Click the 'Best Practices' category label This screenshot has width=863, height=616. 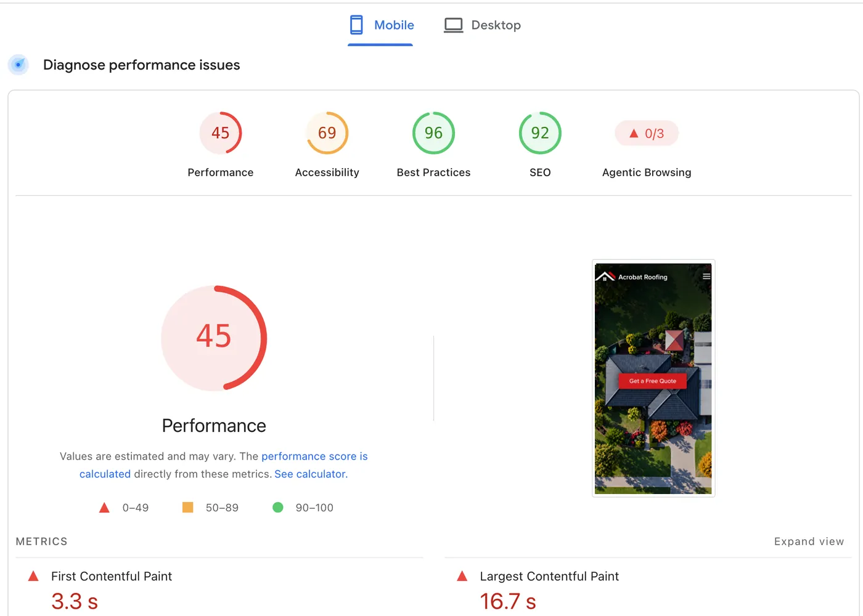pos(434,172)
